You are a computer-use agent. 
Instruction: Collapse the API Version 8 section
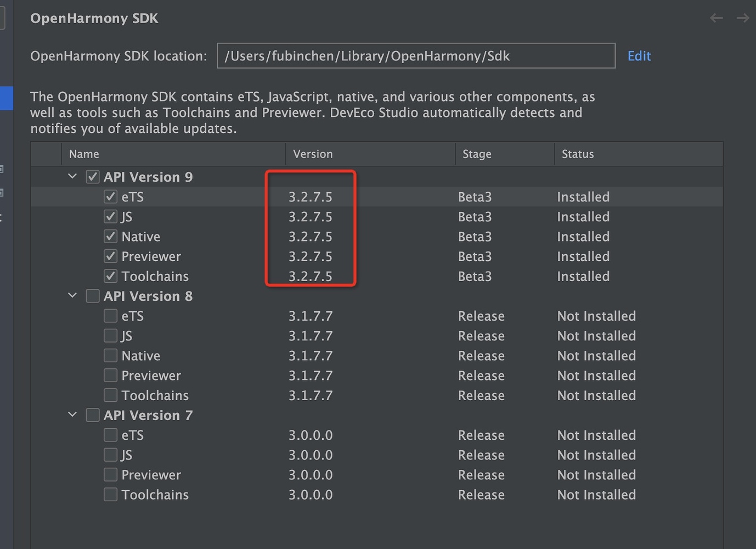72,295
